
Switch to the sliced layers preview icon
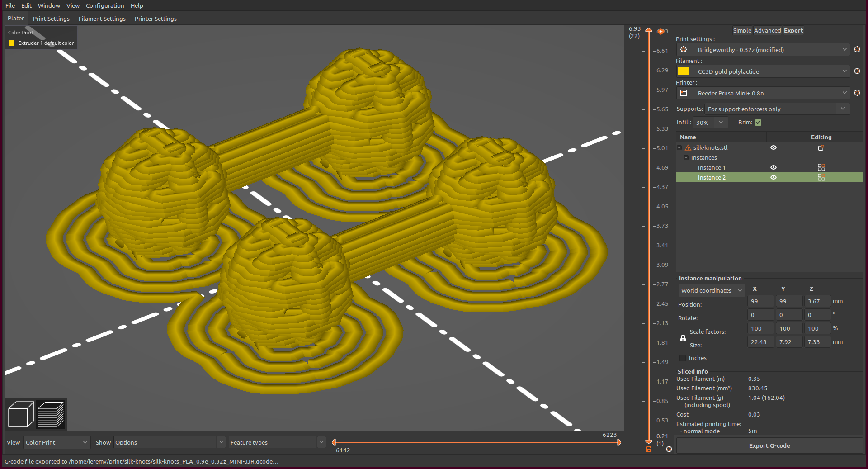coord(51,414)
